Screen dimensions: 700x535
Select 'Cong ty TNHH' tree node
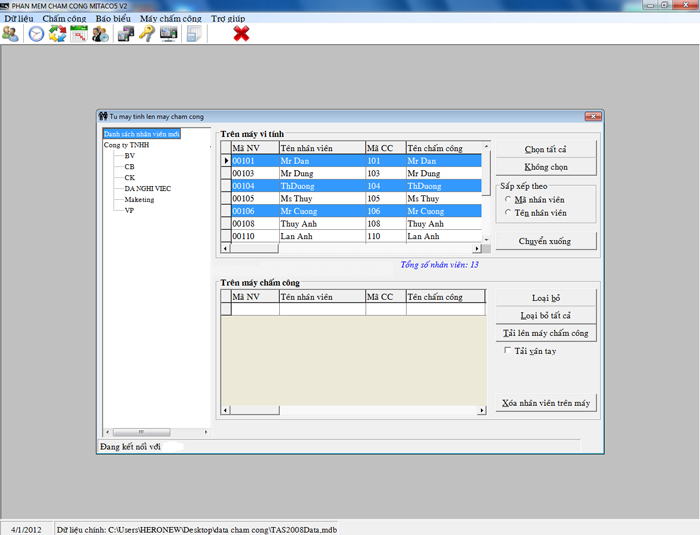126,145
